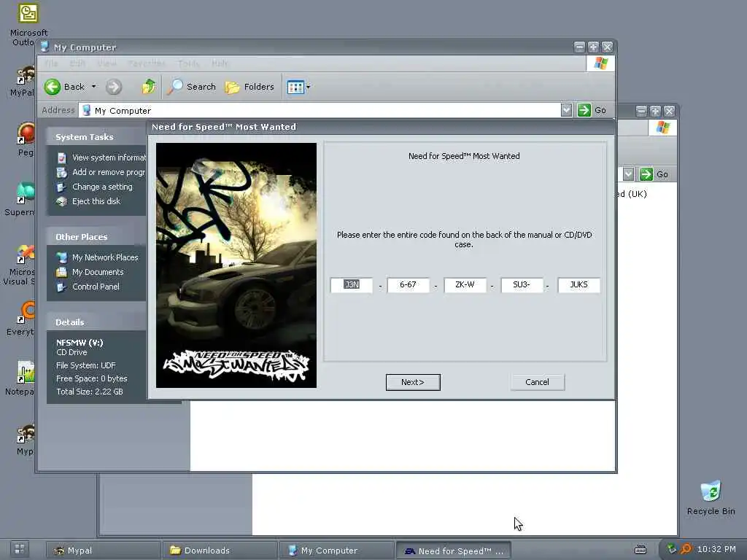Open Back button history dropdown arrow

coord(94,87)
